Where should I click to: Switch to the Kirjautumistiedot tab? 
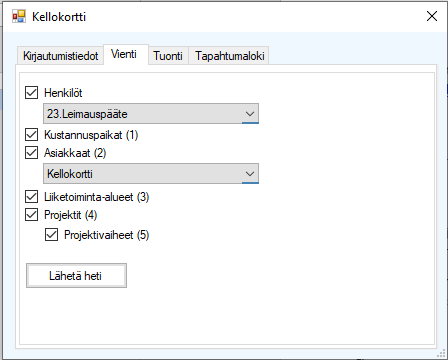pyautogui.click(x=60, y=56)
